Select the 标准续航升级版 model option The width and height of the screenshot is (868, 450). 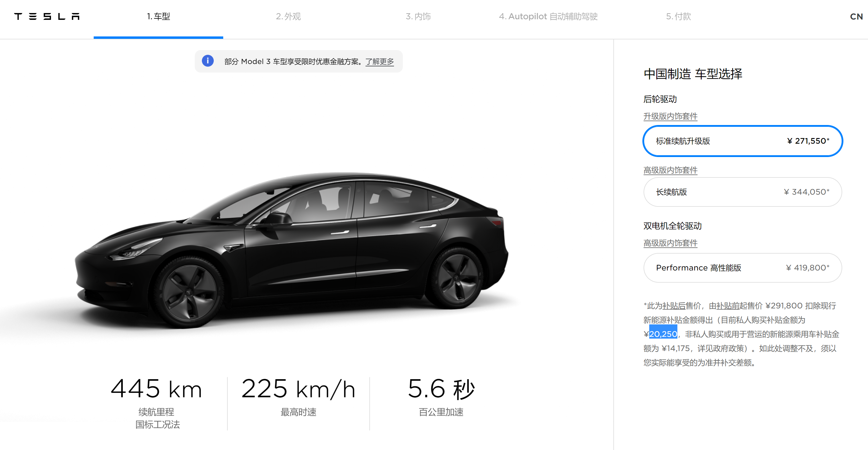coord(743,141)
